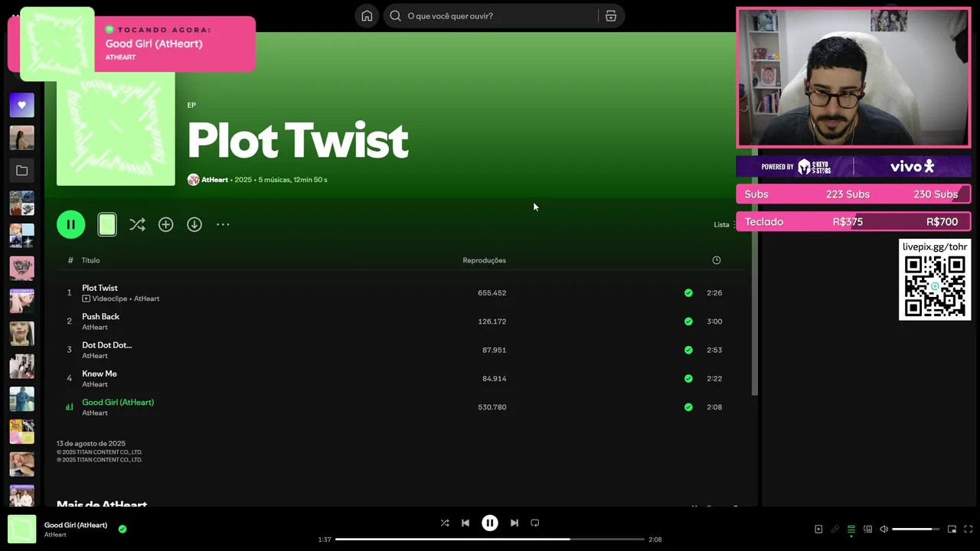This screenshot has height=551, width=980.
Task: Toggle the saved checkmark for Knew Me
Action: (688, 378)
